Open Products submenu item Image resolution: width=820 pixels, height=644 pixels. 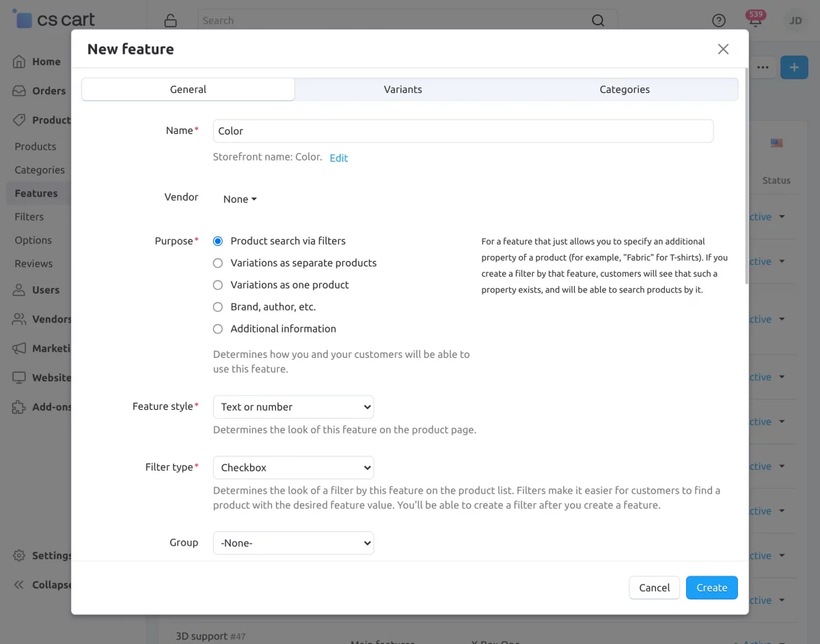point(36,146)
